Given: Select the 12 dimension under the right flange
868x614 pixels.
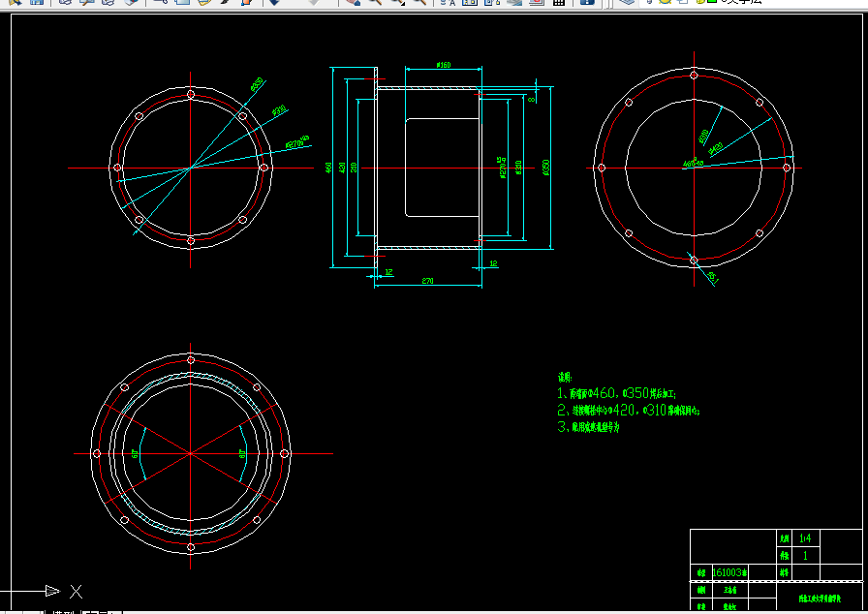Looking at the screenshot, I should tap(493, 263).
